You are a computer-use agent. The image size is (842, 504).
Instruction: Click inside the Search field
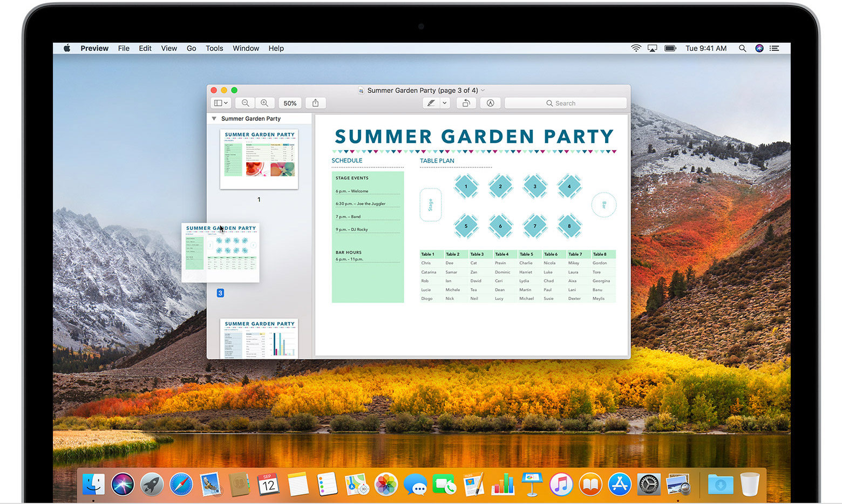pos(565,103)
